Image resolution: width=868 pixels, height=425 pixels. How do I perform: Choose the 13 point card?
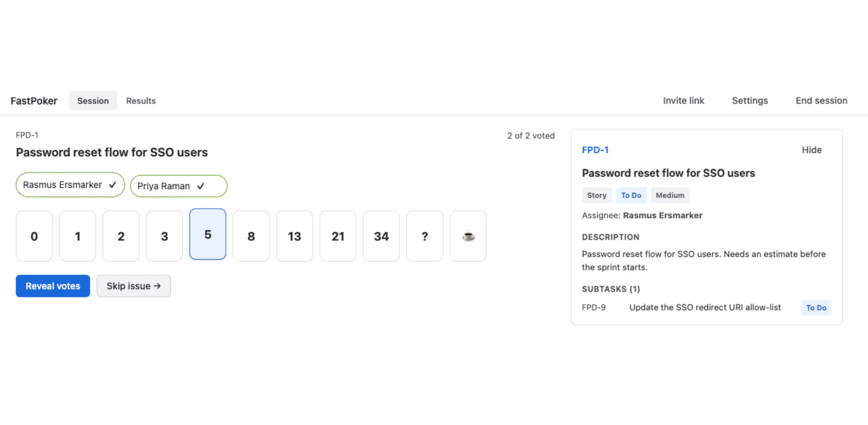point(295,236)
